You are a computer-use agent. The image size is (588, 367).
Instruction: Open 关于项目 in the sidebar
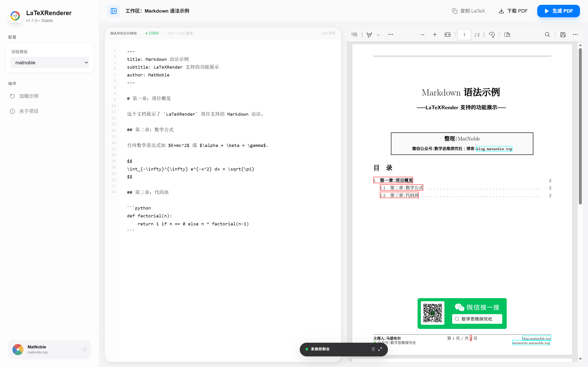[28, 111]
